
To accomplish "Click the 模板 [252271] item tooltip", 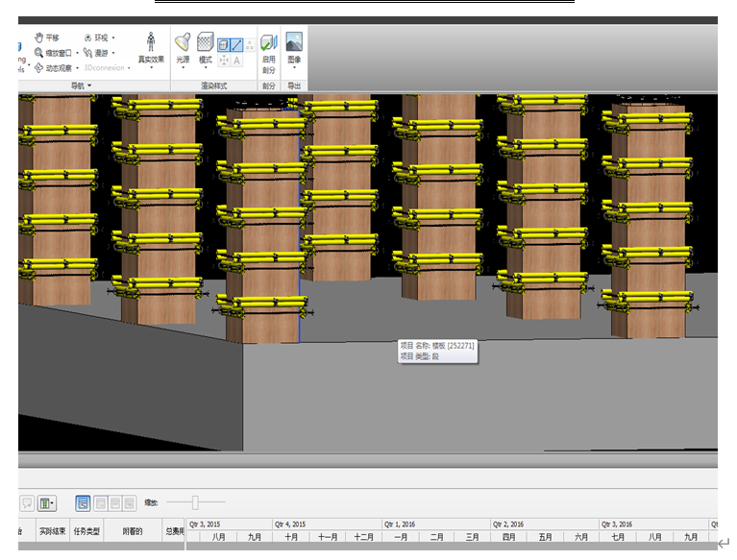I will tap(437, 351).
